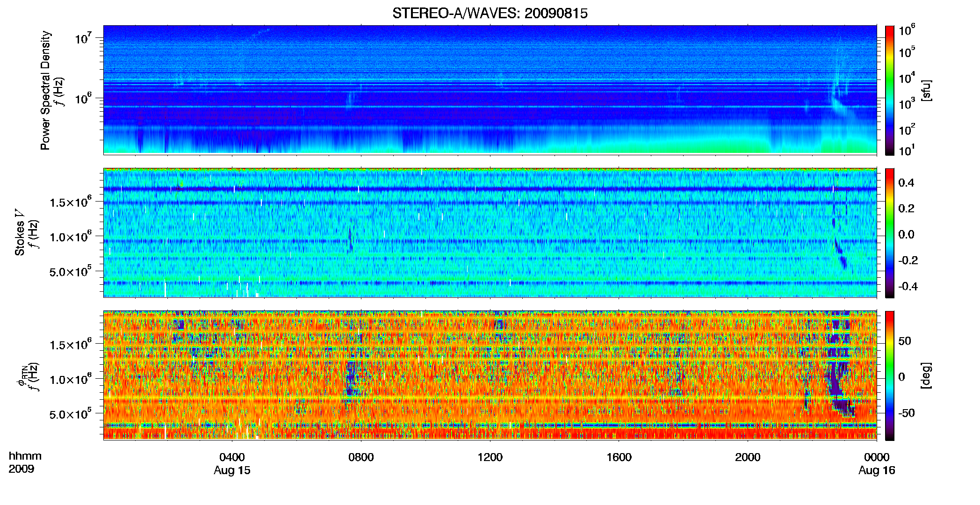Click the 50 value on the degree color scale

(905, 341)
